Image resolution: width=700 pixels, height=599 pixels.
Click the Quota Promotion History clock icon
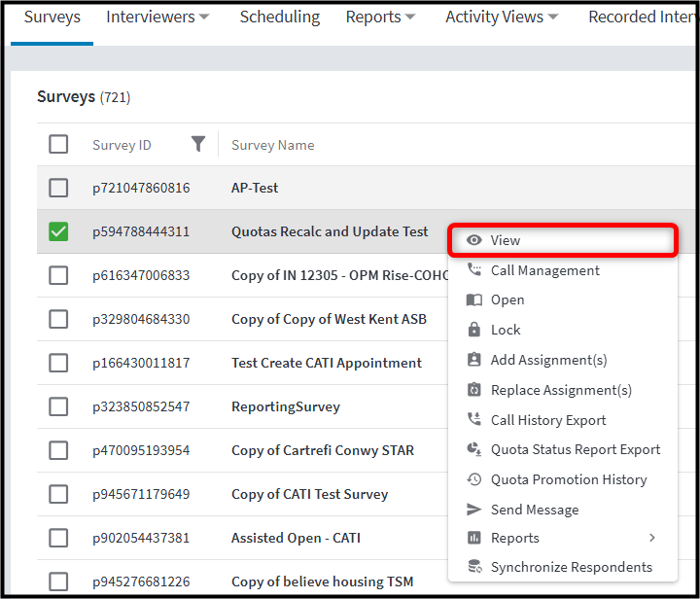(473, 479)
